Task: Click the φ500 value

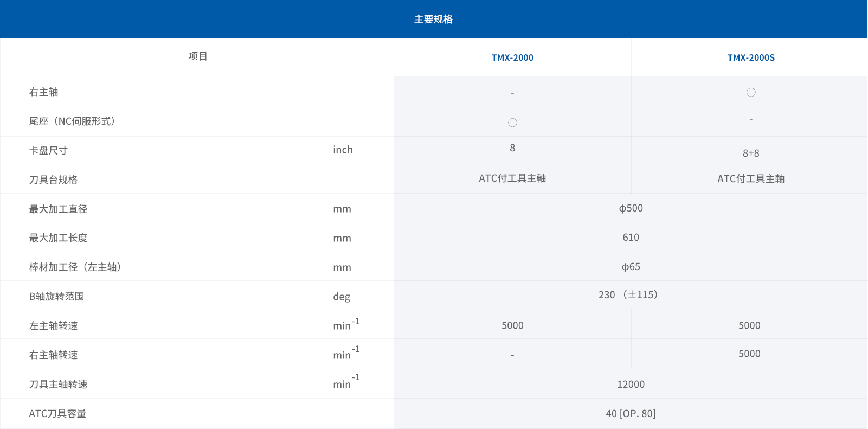Action: [631, 208]
